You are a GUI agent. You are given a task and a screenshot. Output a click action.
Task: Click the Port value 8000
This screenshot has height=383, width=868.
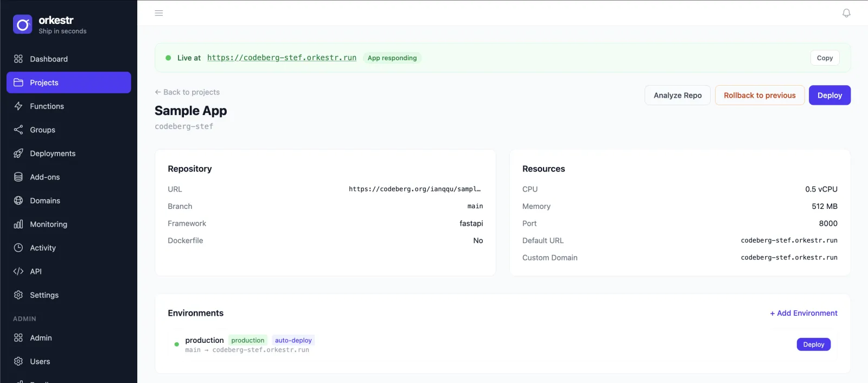point(828,224)
